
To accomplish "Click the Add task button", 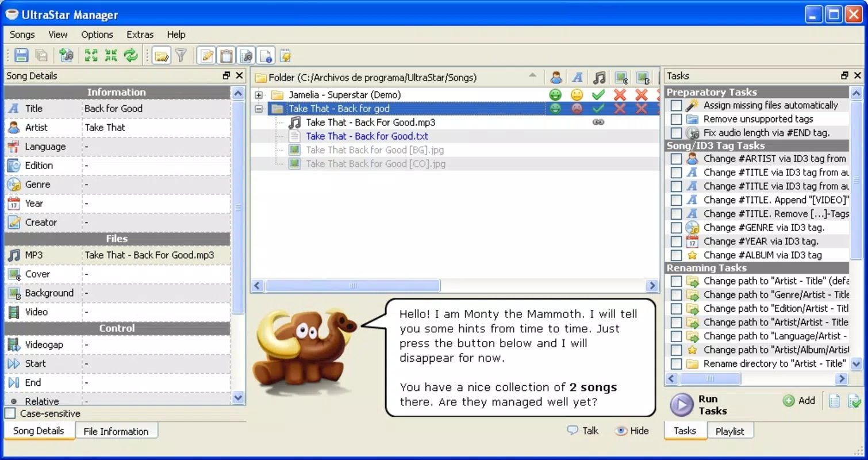I will pos(799,401).
